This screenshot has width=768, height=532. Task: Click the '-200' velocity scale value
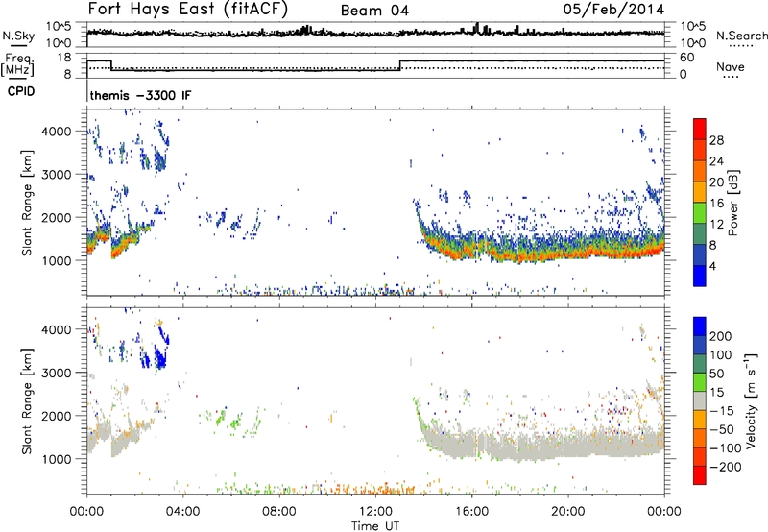click(x=725, y=467)
